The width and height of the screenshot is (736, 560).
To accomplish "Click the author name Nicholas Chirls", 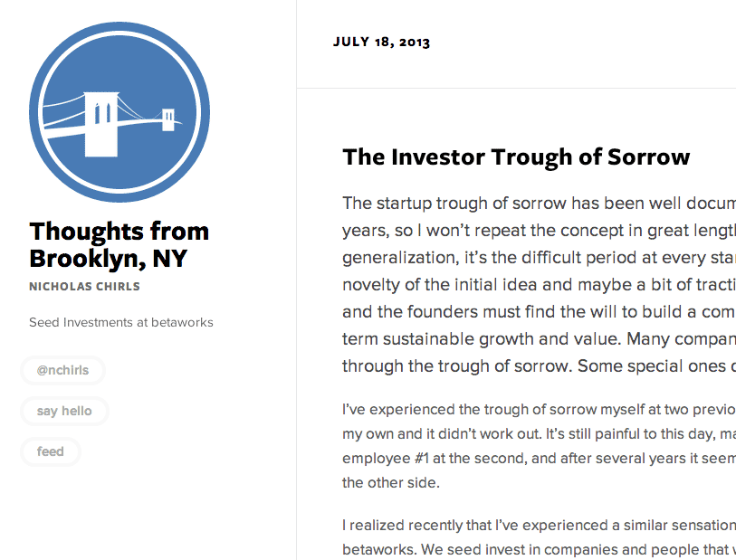I will tap(84, 286).
